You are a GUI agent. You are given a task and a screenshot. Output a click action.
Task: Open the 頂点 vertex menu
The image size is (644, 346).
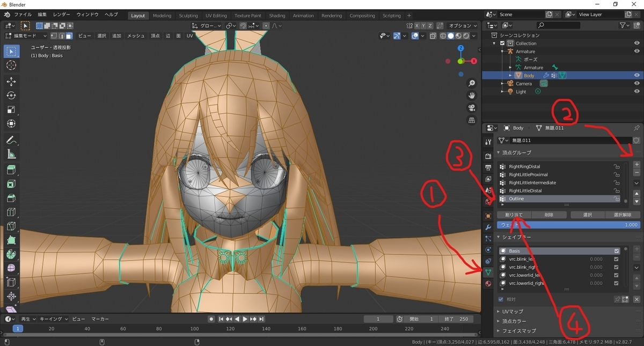coord(155,36)
